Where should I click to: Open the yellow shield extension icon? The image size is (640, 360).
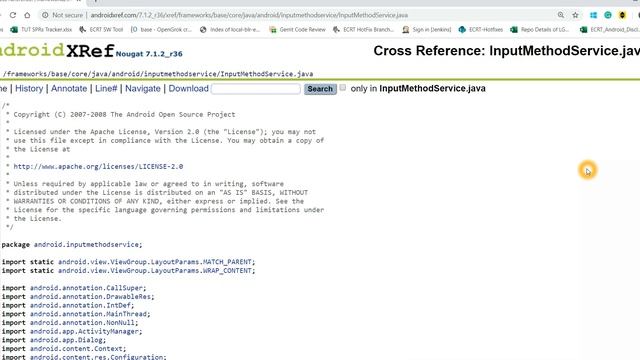tap(622, 15)
